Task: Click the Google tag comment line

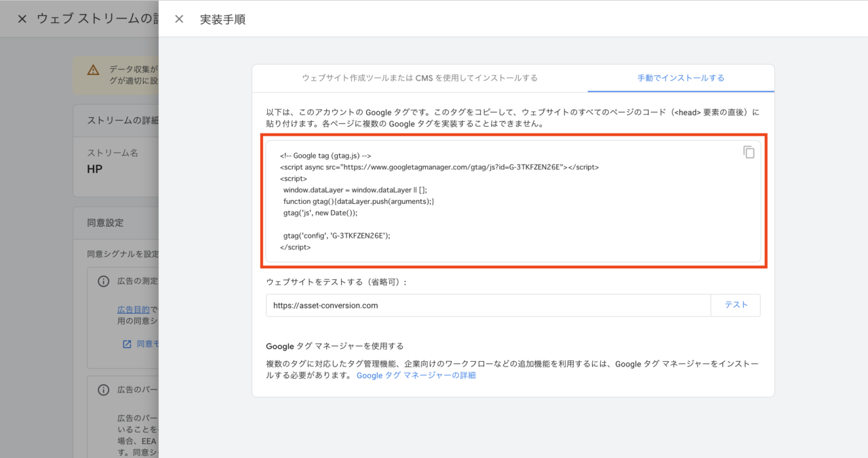Action: coord(325,155)
